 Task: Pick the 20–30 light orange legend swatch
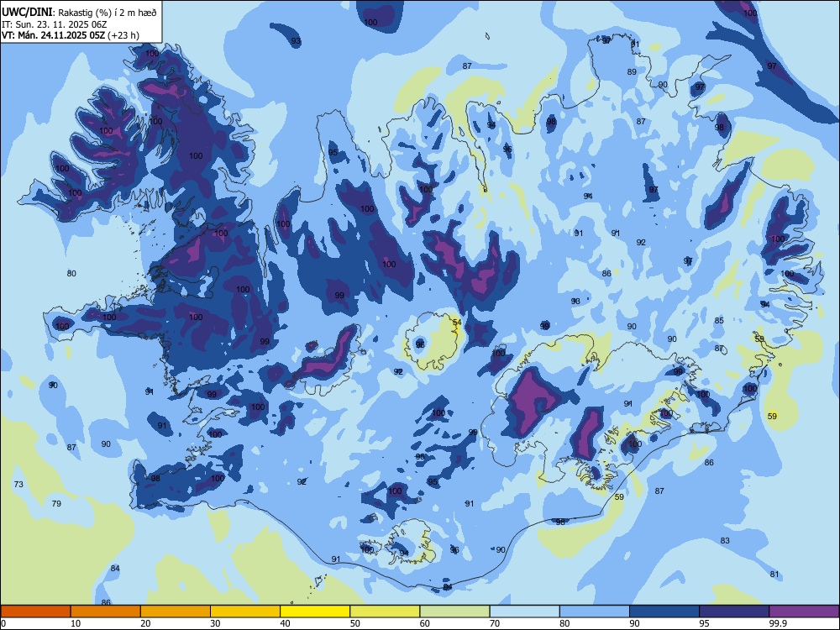click(176, 612)
